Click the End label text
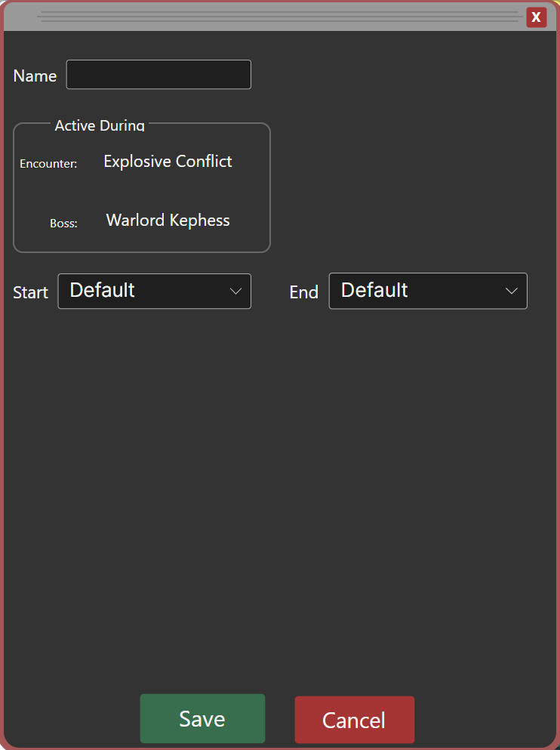 (303, 293)
